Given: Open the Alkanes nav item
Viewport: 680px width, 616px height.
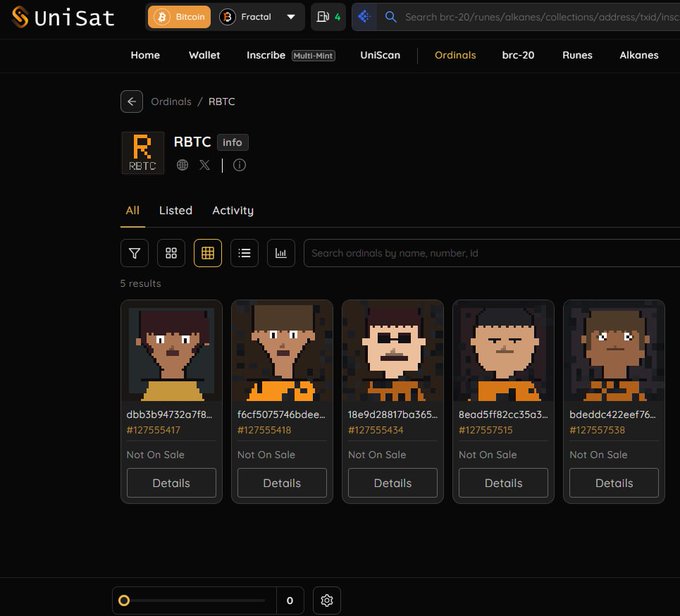Looking at the screenshot, I should [x=638, y=55].
